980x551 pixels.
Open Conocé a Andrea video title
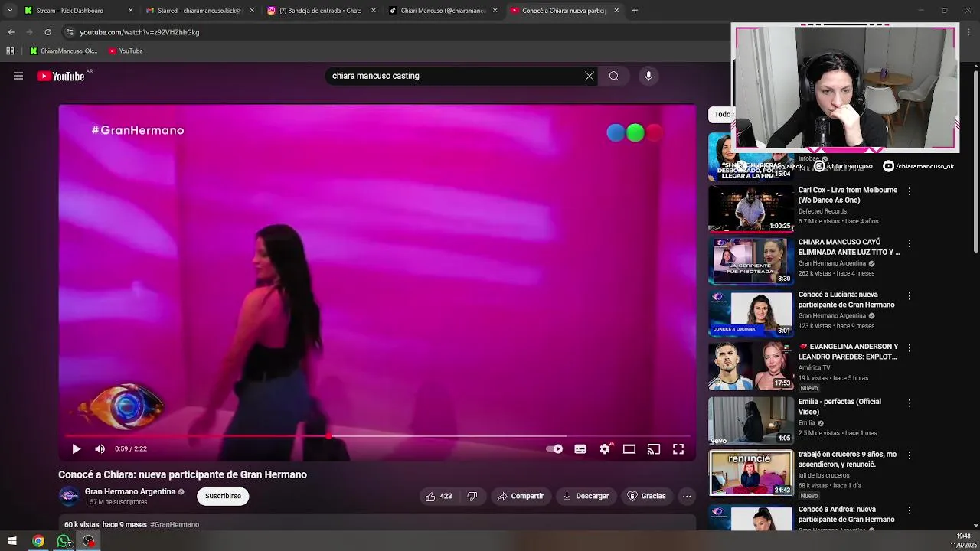tap(846, 514)
